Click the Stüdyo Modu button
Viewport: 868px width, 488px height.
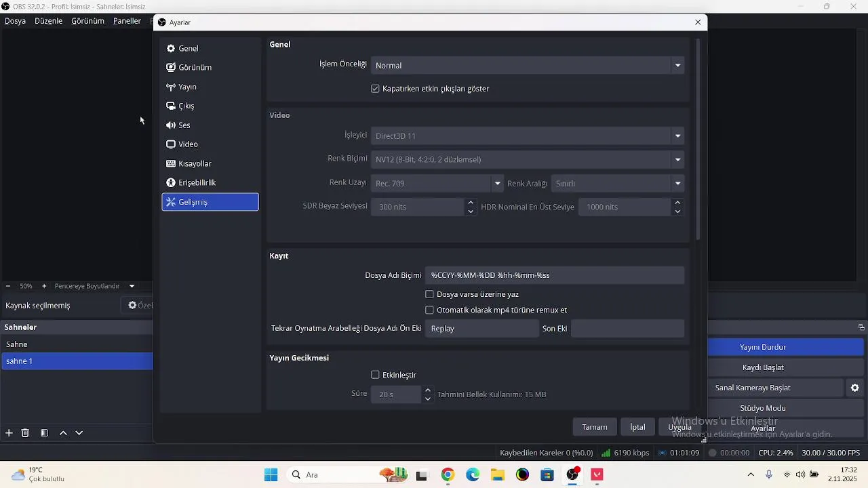(787, 408)
